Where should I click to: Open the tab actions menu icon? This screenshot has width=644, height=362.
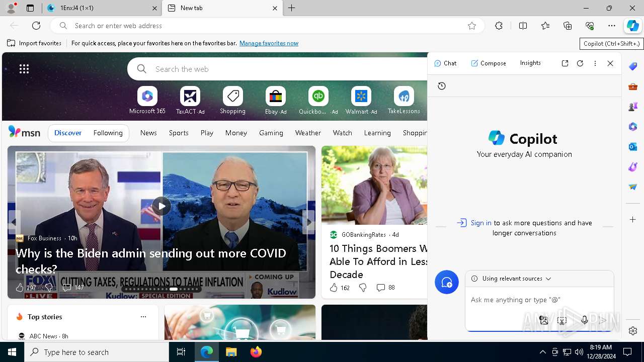(30, 8)
